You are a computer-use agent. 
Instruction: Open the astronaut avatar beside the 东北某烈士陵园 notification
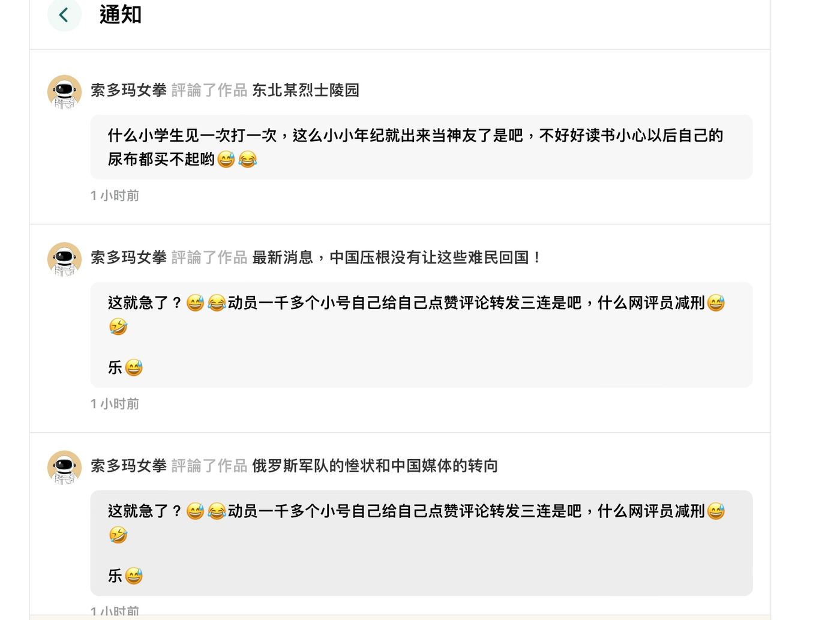click(65, 92)
